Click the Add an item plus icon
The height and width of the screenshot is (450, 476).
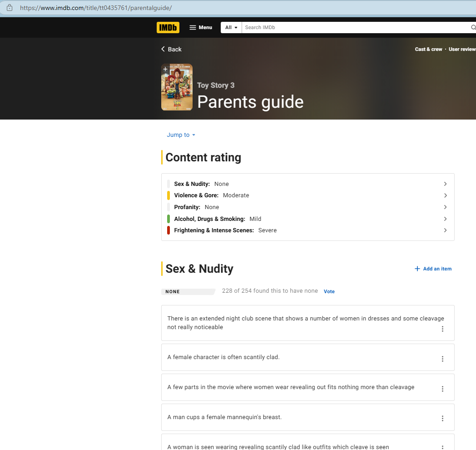[x=417, y=269]
